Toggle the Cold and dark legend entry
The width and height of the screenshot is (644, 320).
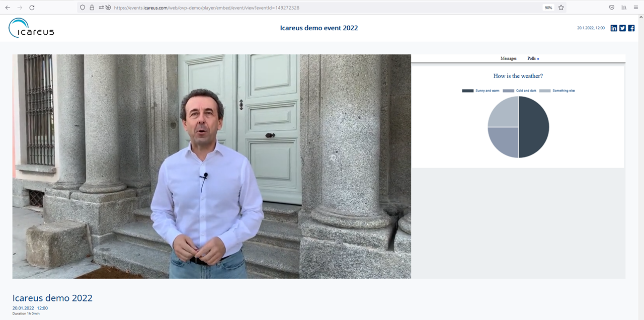[520, 91]
